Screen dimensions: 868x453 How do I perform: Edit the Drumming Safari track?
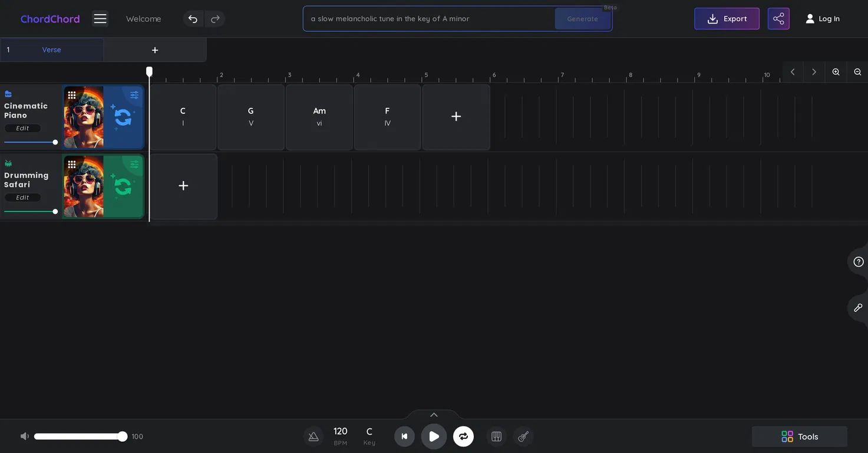coord(22,198)
